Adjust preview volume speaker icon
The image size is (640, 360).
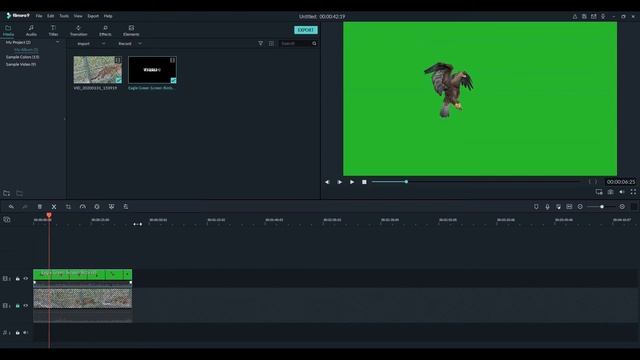point(622,192)
